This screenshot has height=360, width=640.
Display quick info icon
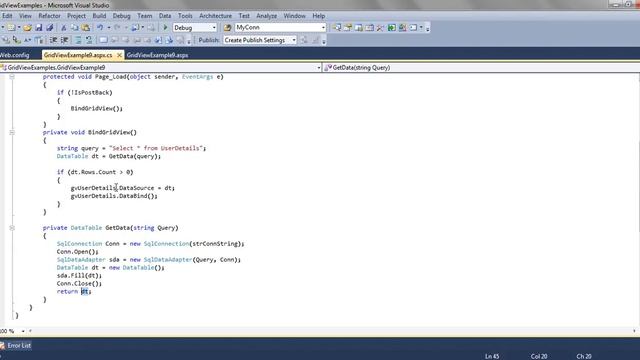[27, 40]
